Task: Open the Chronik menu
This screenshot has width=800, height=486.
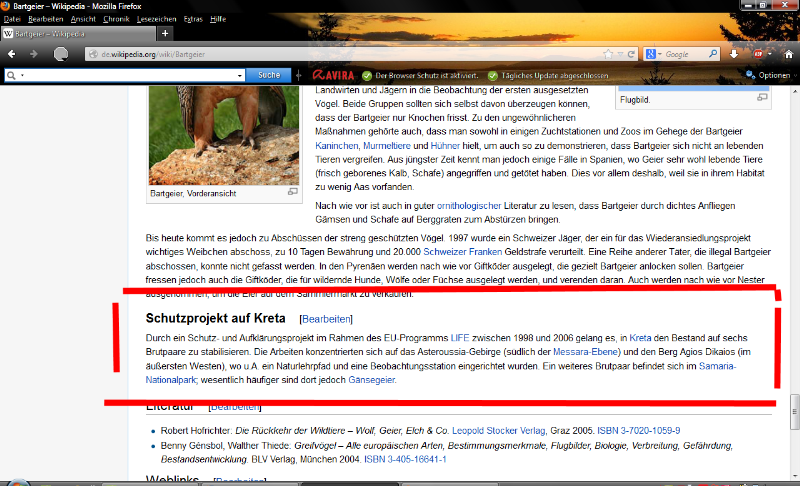Action: tap(116, 19)
